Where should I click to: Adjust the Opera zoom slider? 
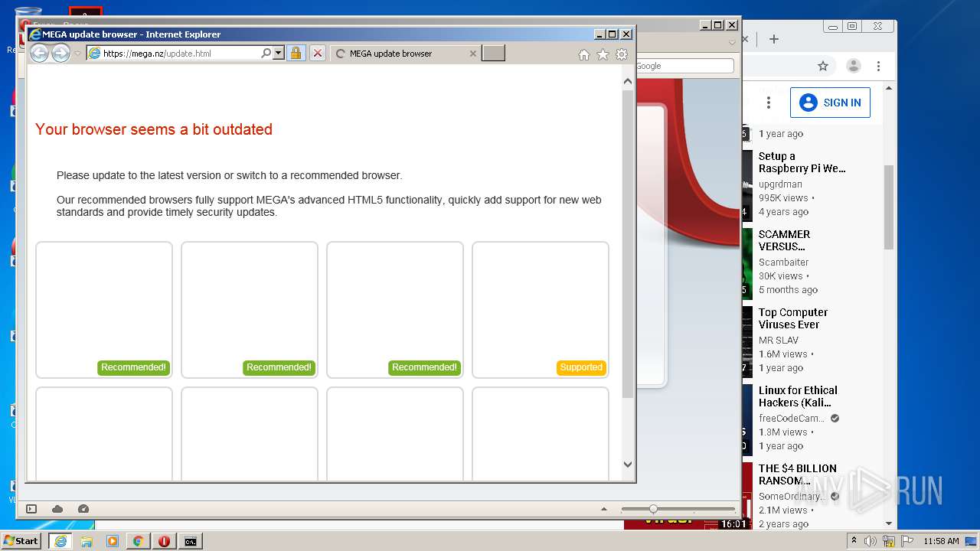653,509
